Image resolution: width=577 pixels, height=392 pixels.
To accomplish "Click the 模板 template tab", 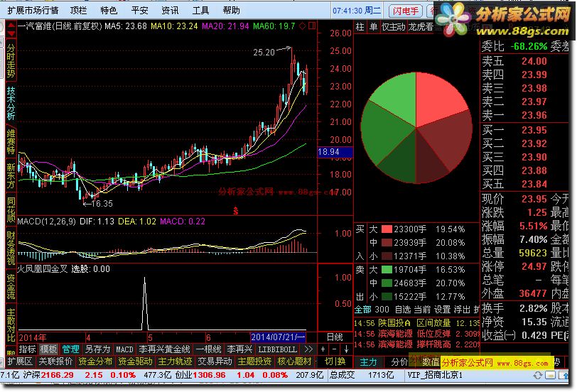I will pos(48,349).
